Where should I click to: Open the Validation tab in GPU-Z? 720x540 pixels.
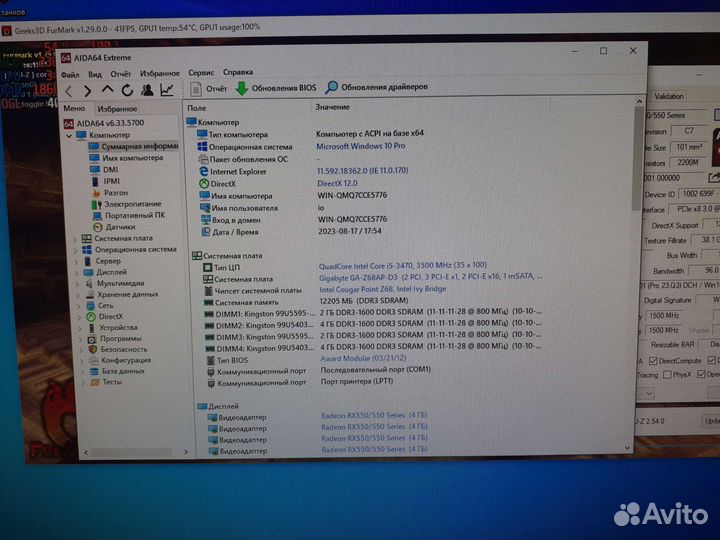pyautogui.click(x=669, y=96)
